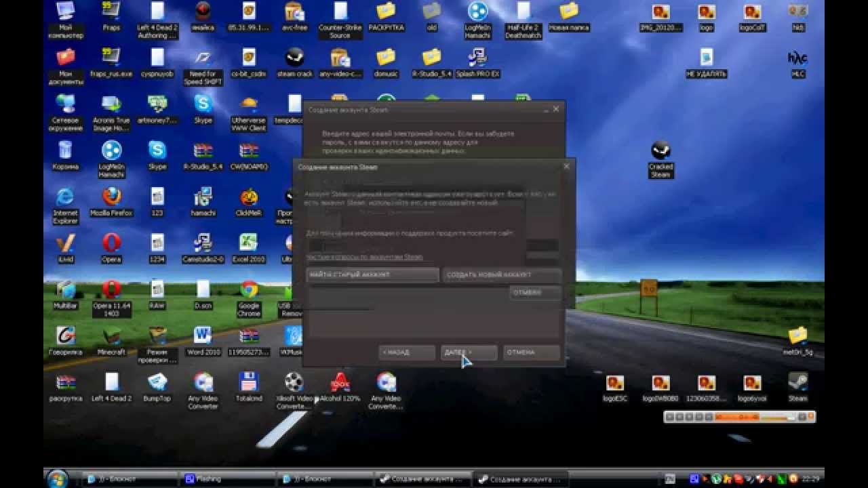868x488 pixels.
Task: Open the Need for Speed SHIFT icon
Action: pos(203,66)
